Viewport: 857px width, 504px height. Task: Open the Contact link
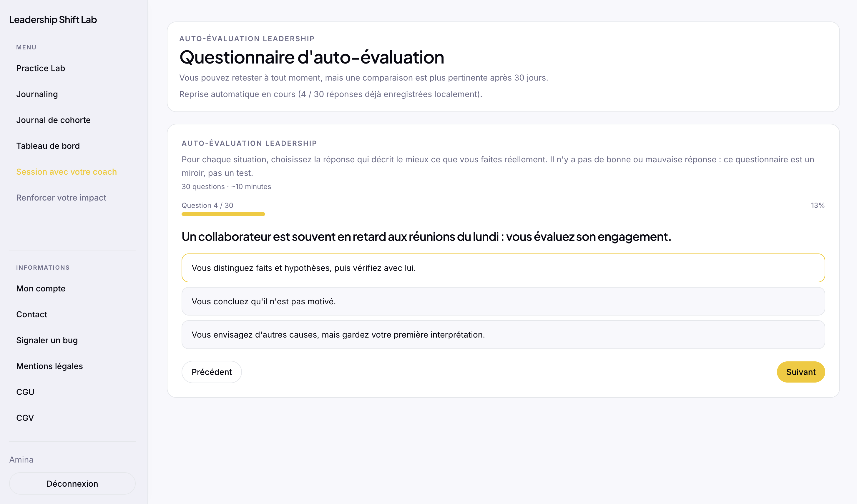(x=31, y=314)
